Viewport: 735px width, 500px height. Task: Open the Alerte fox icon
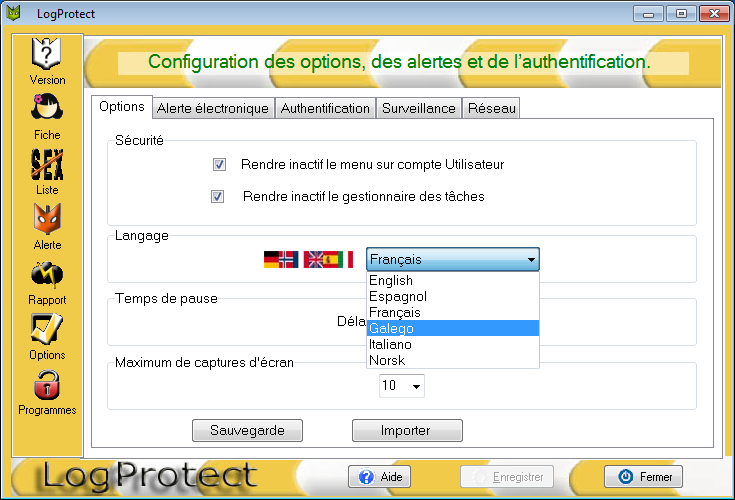(47, 219)
